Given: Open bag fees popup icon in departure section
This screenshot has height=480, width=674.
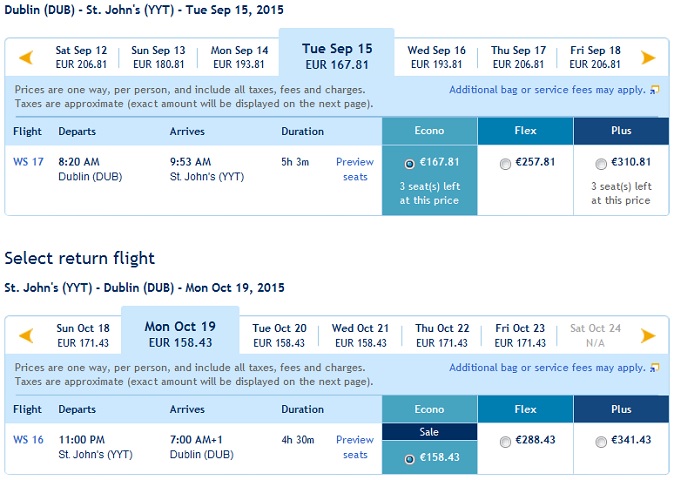Looking at the screenshot, I should pyautogui.click(x=655, y=90).
